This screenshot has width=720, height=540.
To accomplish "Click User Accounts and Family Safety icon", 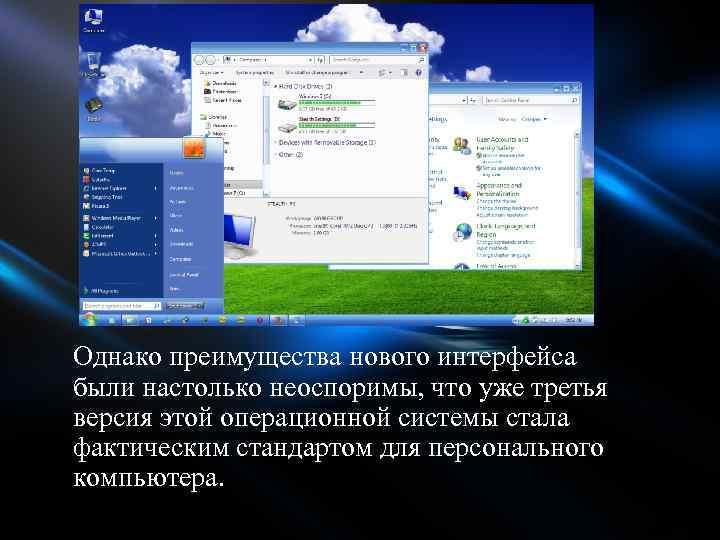I will click(x=462, y=146).
